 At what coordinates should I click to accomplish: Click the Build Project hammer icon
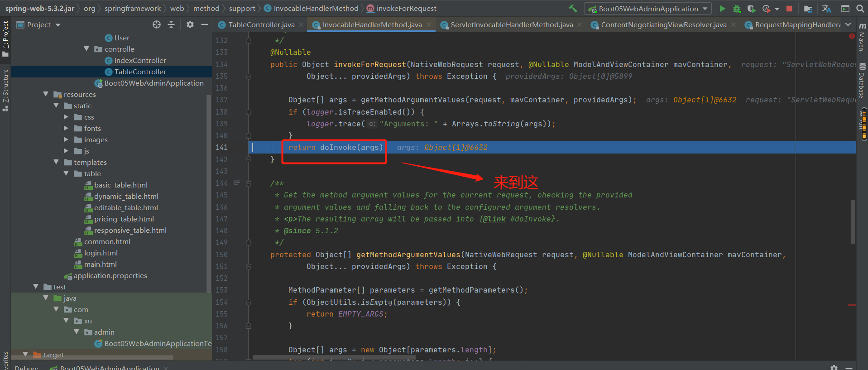click(x=573, y=9)
